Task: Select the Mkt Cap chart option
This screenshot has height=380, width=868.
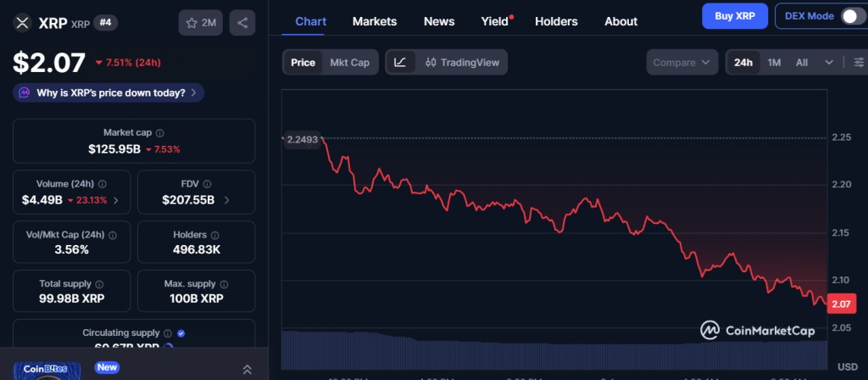Action: [349, 62]
